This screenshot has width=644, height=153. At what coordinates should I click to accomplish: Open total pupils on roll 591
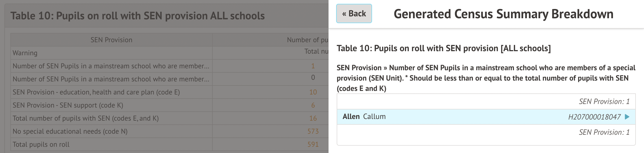(313, 144)
